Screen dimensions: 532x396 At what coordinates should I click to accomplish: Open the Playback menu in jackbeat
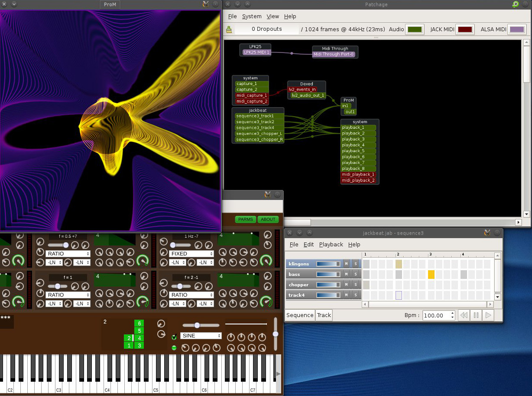pyautogui.click(x=331, y=245)
